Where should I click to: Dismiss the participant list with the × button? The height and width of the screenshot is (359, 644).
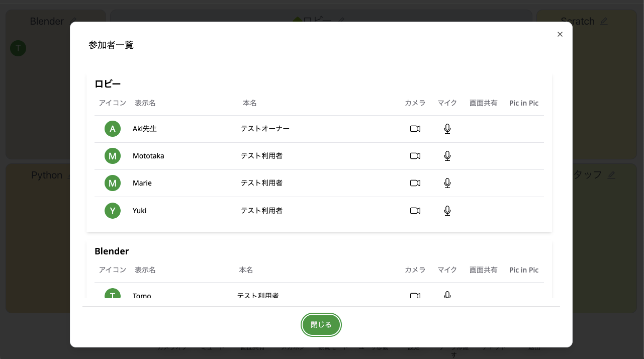[x=560, y=34]
